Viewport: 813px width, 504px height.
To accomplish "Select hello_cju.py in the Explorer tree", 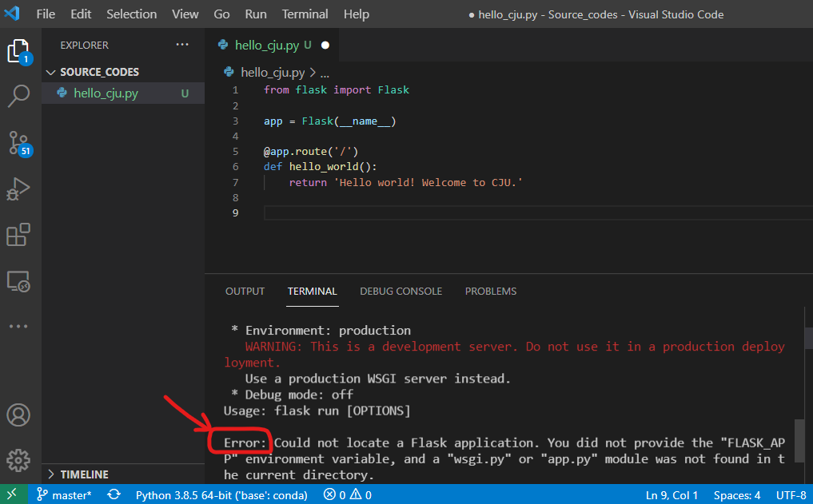I will [123, 93].
